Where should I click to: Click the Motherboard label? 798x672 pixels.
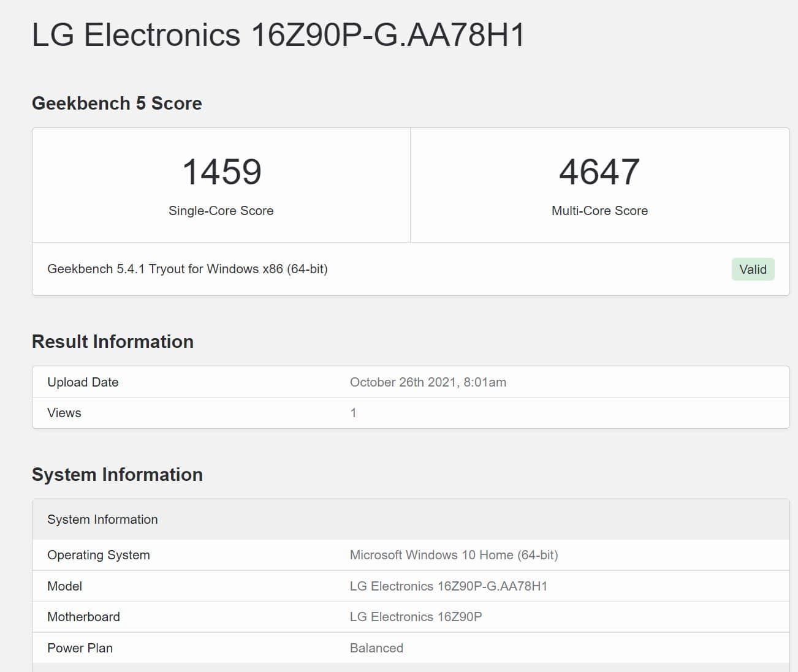click(84, 617)
